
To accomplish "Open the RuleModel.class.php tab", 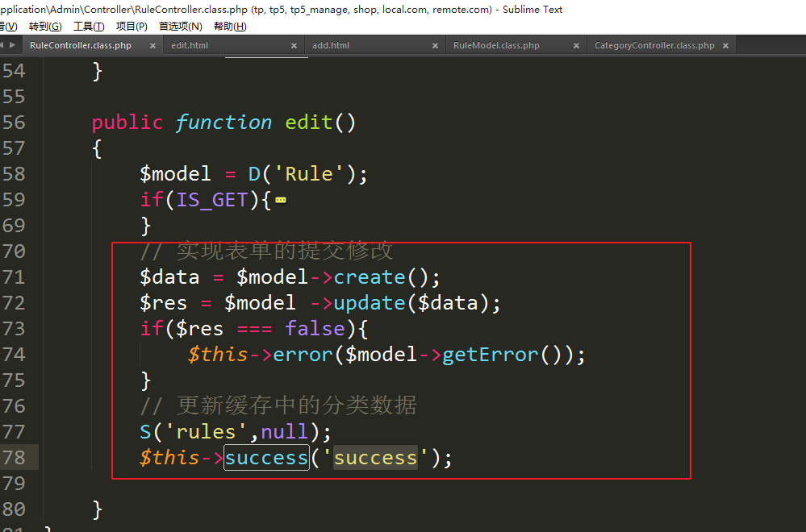I will click(x=496, y=46).
